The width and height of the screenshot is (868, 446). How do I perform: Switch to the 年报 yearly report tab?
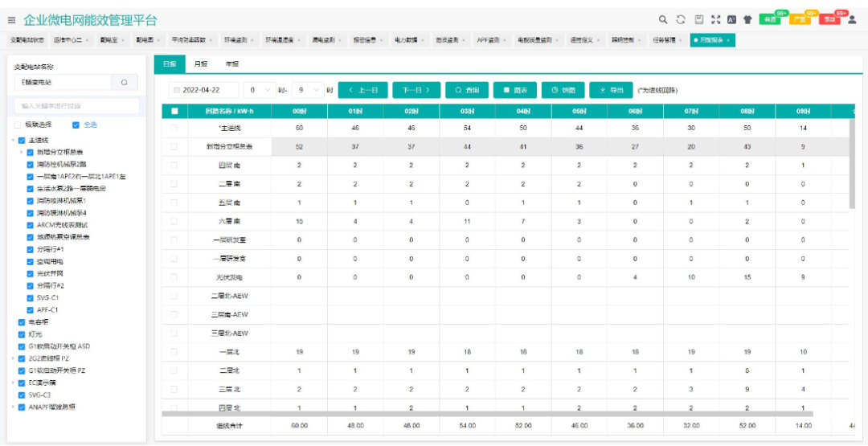tap(232, 64)
